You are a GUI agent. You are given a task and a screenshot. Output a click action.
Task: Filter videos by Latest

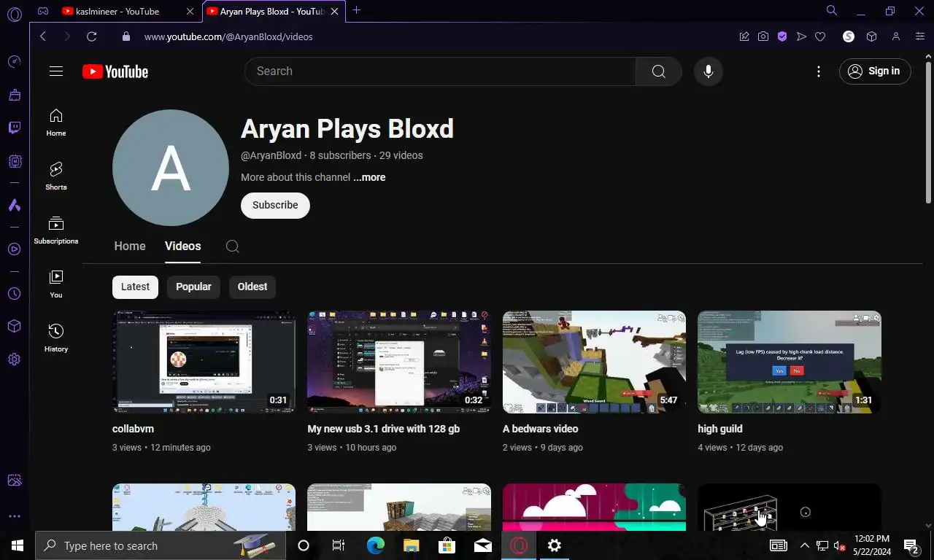click(135, 287)
